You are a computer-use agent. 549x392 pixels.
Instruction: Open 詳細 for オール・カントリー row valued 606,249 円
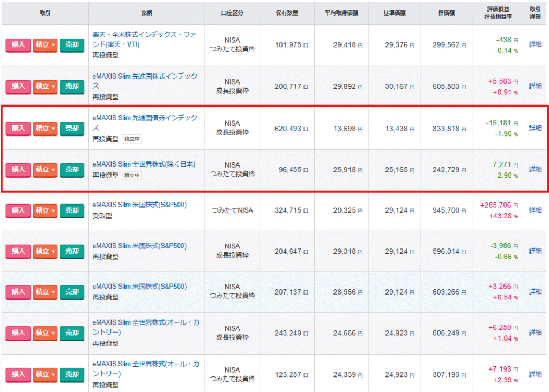point(535,332)
